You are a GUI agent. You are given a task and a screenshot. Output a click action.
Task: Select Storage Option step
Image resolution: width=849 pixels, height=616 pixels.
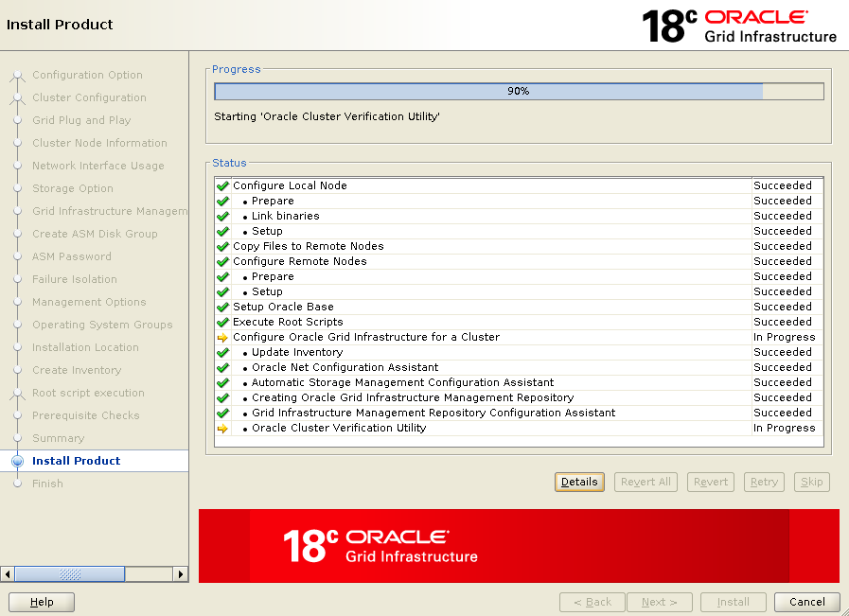pos(73,188)
